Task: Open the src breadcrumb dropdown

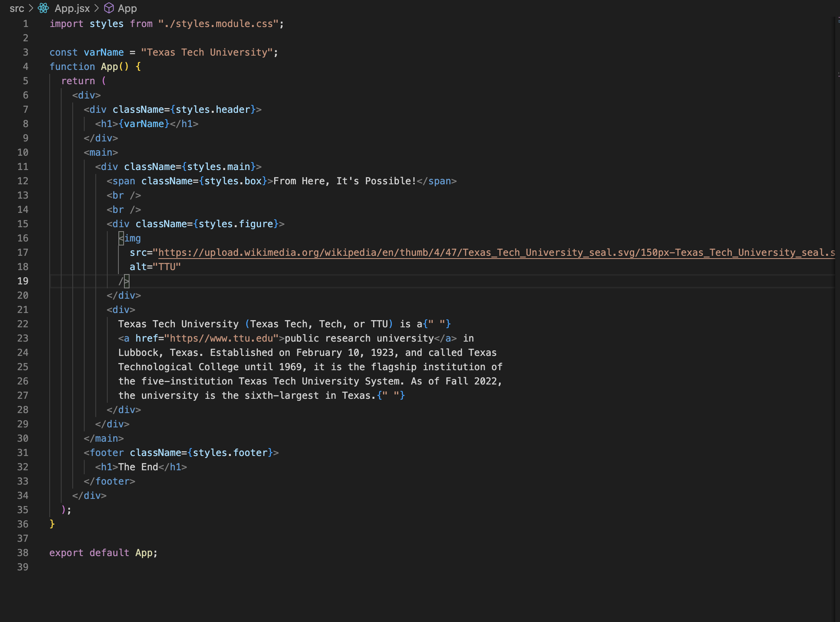Action: point(17,8)
